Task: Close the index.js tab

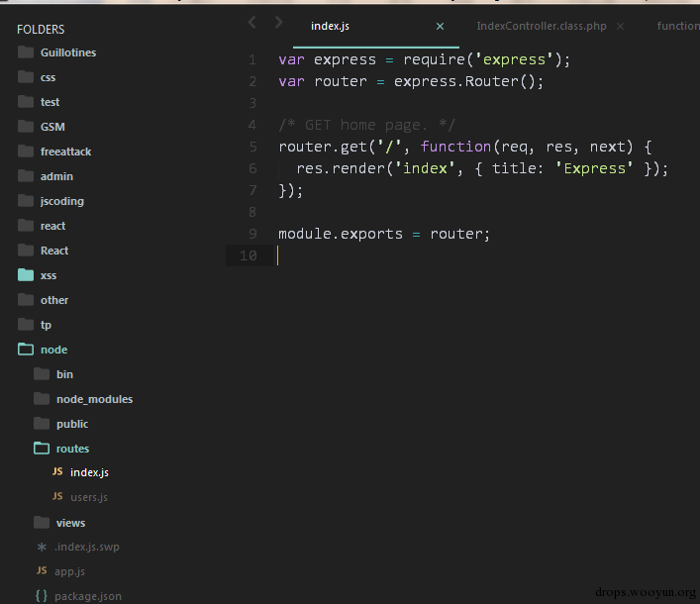Action: tap(440, 27)
